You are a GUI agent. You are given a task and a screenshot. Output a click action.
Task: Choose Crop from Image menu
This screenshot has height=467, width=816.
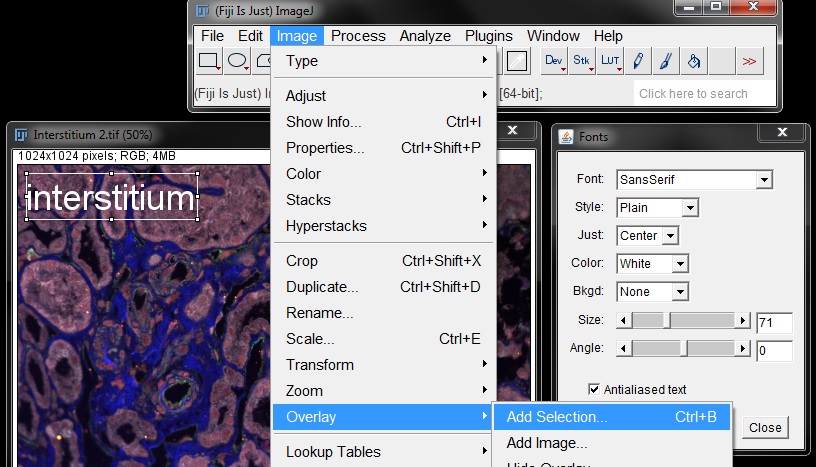pos(384,261)
